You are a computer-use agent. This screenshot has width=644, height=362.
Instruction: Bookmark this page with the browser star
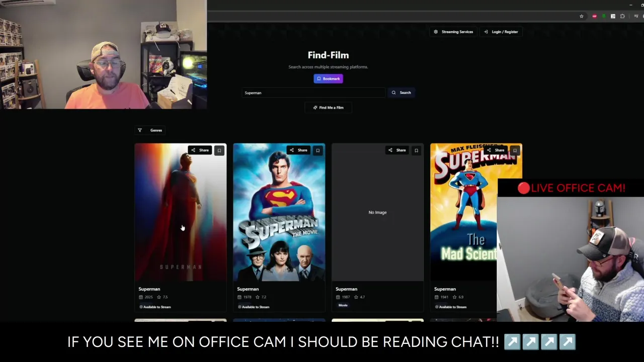(582, 17)
